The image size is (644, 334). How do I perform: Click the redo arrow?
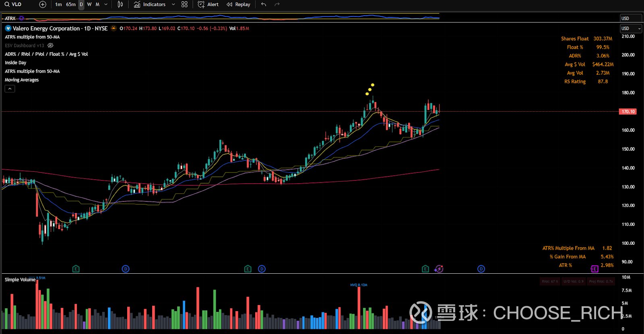(277, 4)
